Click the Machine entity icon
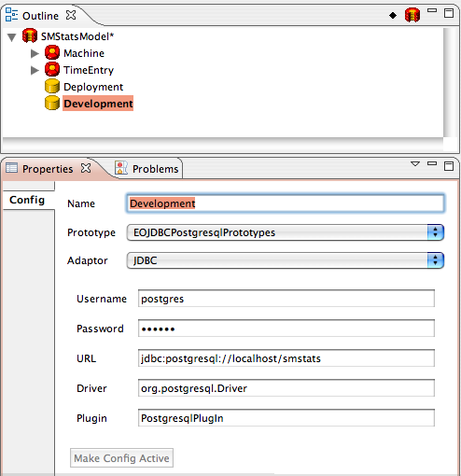 coord(52,52)
